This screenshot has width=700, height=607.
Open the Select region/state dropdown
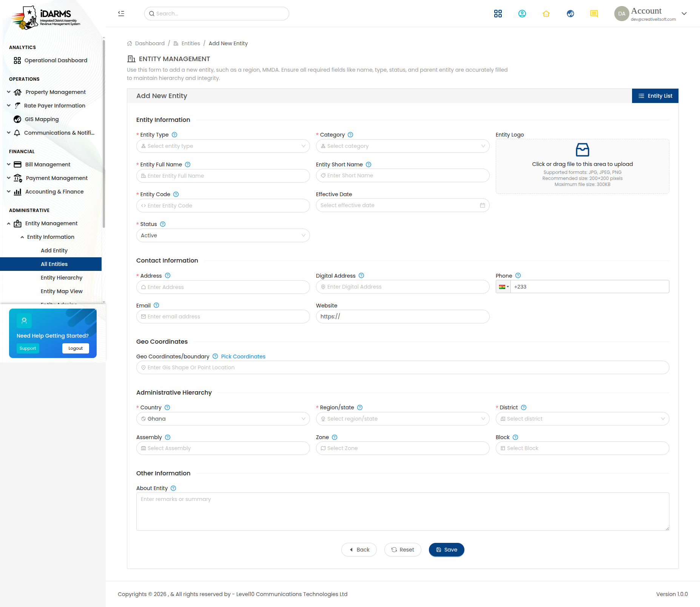(x=403, y=419)
